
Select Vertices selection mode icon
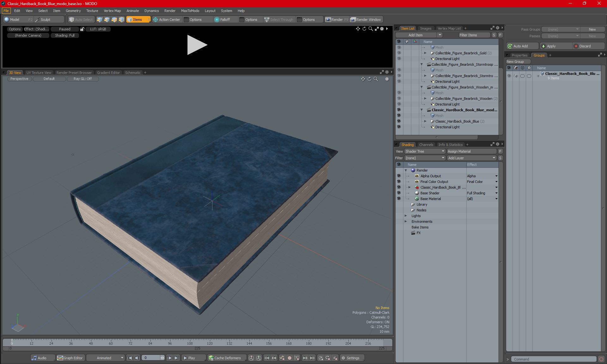click(x=100, y=20)
